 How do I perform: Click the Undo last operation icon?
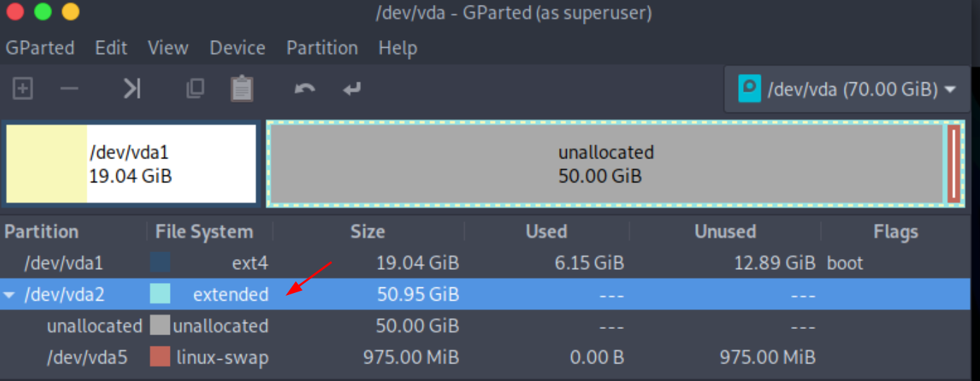coord(305,89)
